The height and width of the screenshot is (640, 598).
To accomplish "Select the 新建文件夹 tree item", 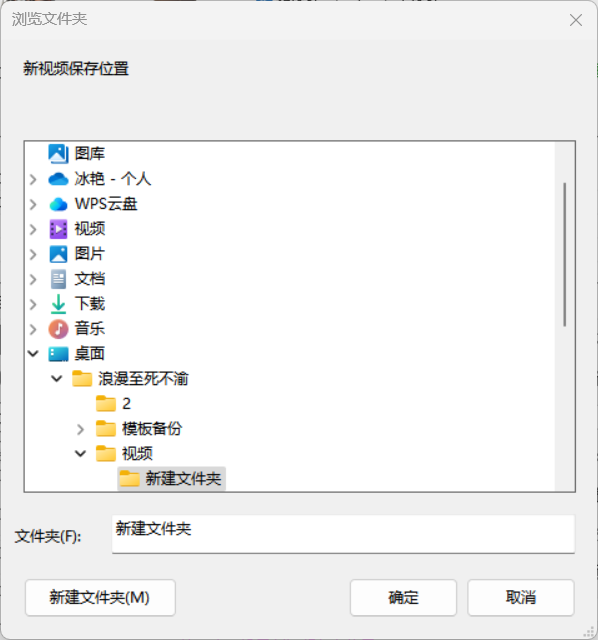I will (x=171, y=478).
